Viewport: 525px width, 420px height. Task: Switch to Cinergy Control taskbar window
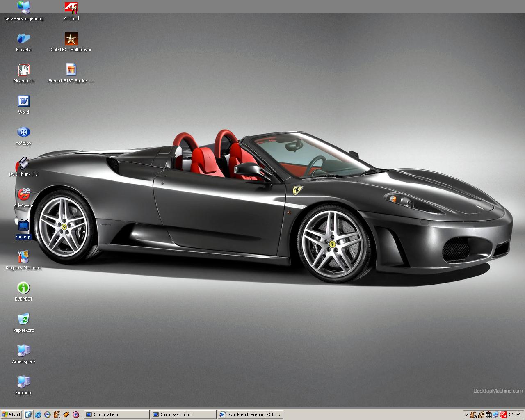pyautogui.click(x=183, y=415)
